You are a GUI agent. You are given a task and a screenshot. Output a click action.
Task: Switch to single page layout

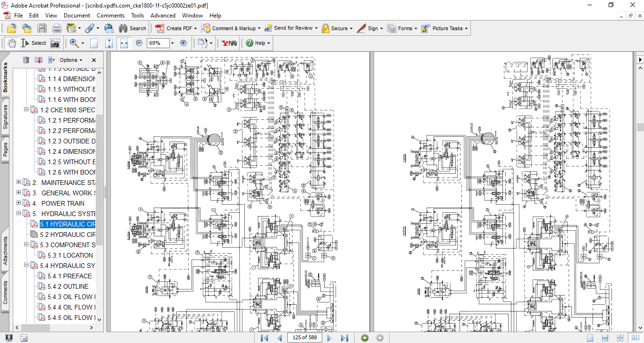pyautogui.click(x=590, y=338)
